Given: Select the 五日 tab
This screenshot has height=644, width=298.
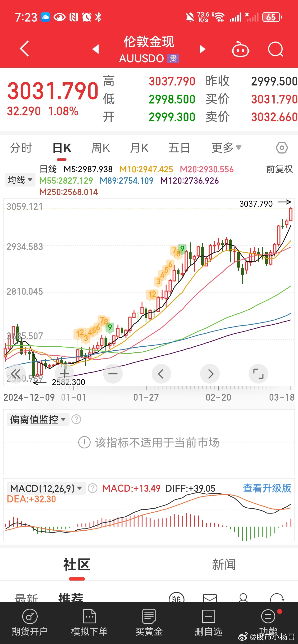Looking at the screenshot, I should 179,148.
